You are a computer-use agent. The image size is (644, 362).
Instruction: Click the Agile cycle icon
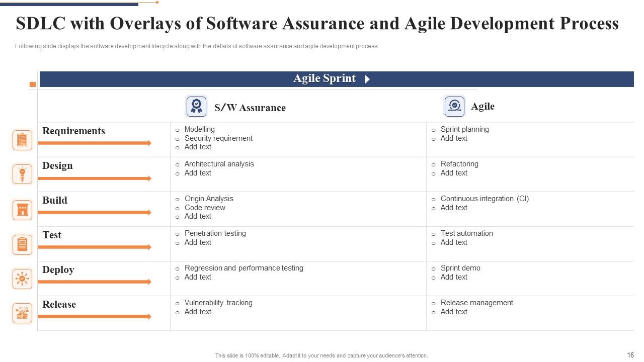454,106
